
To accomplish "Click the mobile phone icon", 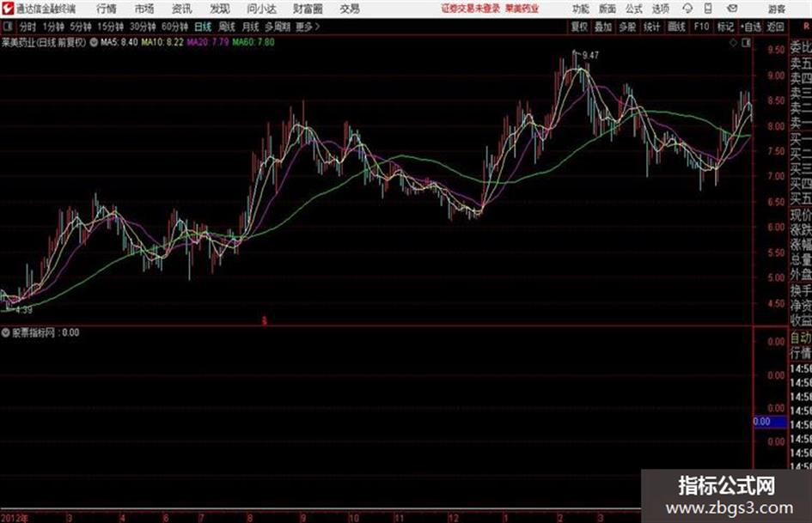I will pos(708,9).
